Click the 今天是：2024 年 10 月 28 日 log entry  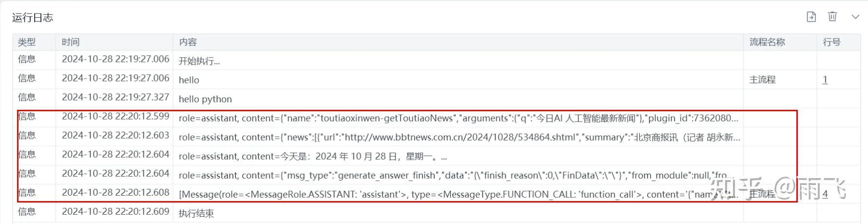tap(312, 156)
